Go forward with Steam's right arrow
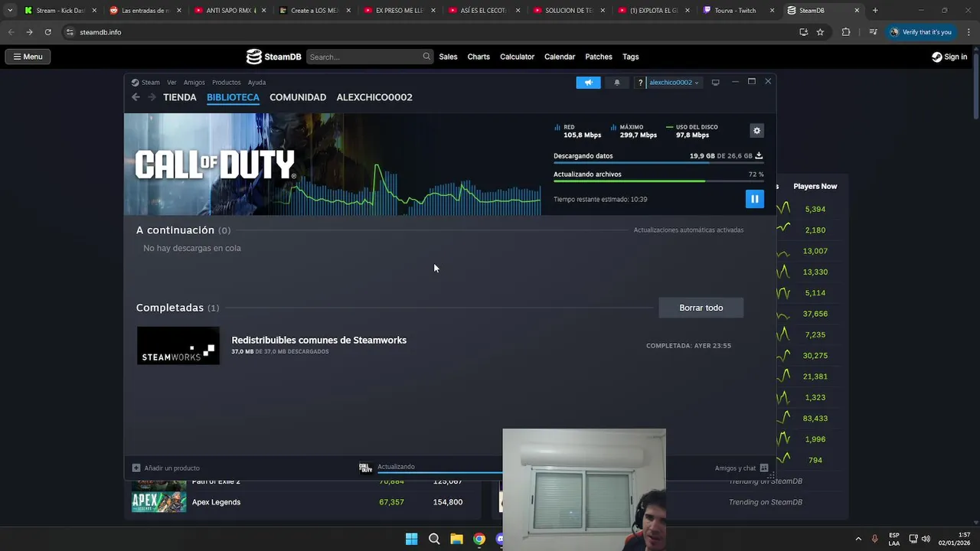 [152, 97]
